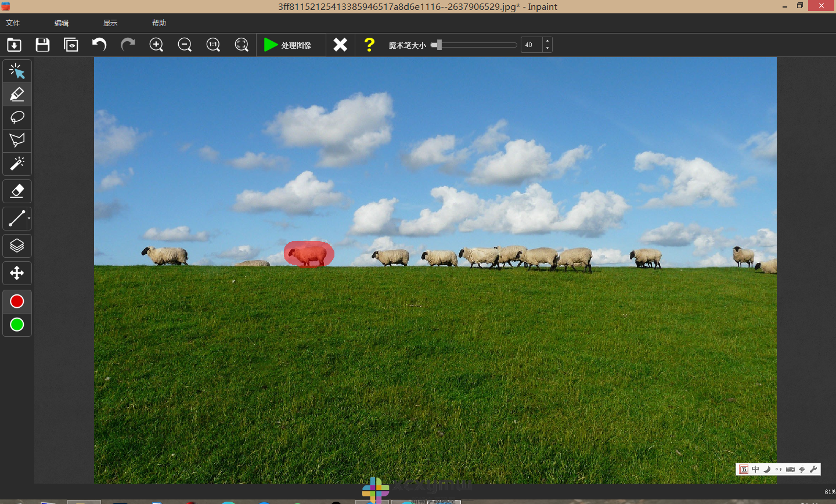Click the 61% zoom level text

[830, 492]
